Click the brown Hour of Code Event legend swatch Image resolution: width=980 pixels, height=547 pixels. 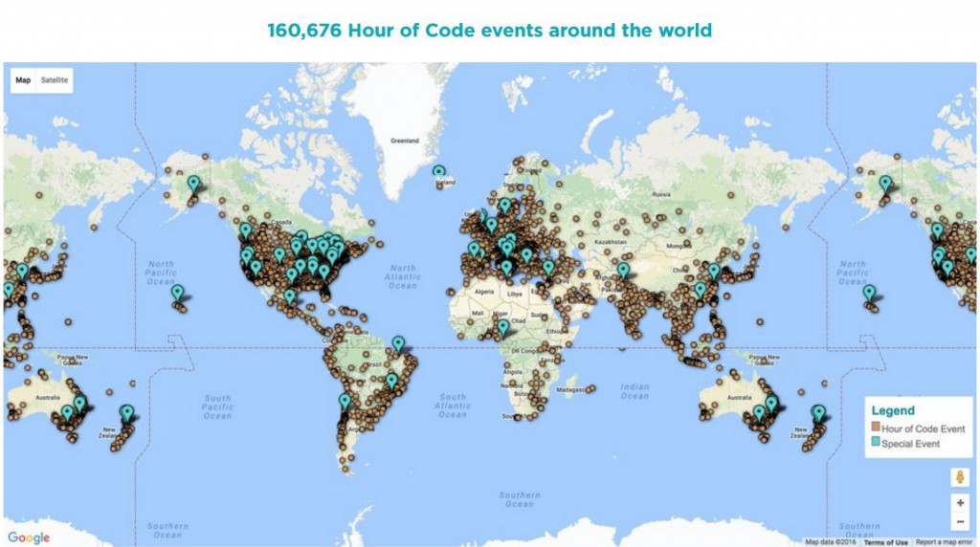[x=876, y=427]
